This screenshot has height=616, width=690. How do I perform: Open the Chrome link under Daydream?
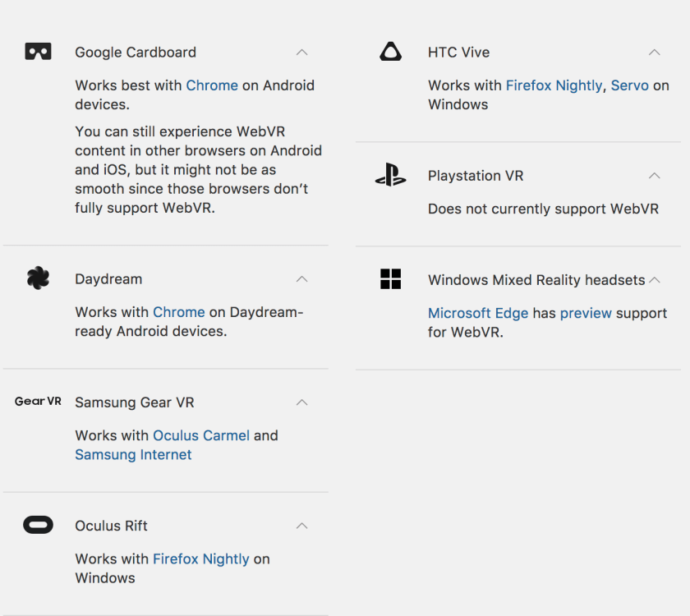tap(179, 312)
